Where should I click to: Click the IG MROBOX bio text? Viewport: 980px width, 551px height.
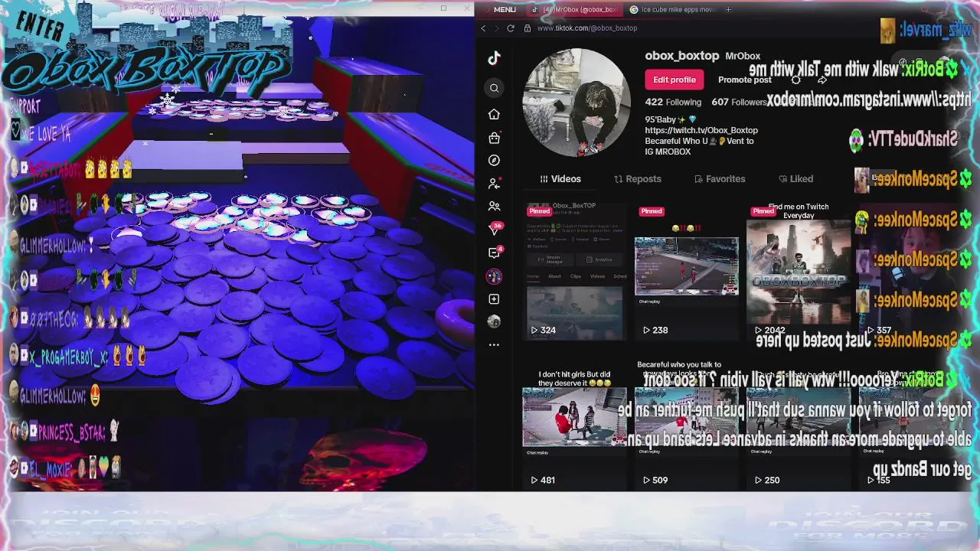point(668,152)
